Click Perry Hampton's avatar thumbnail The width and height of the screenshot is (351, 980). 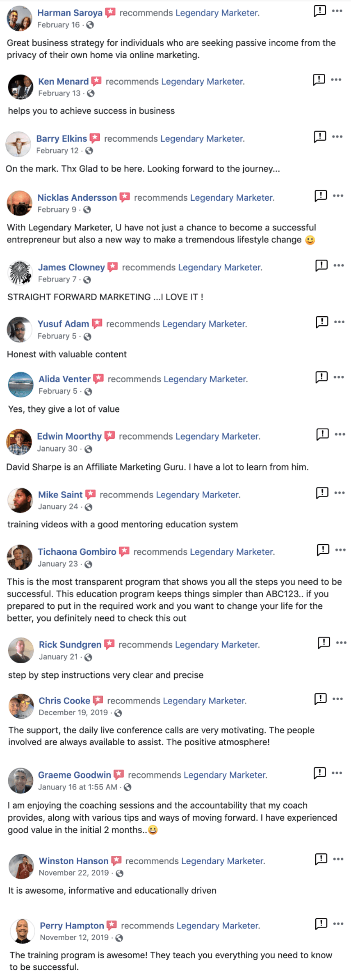coord(22,931)
